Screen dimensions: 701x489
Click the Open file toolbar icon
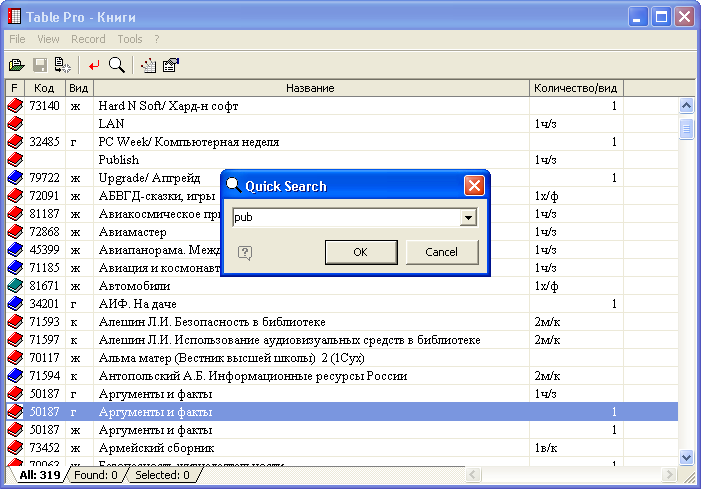(16, 66)
